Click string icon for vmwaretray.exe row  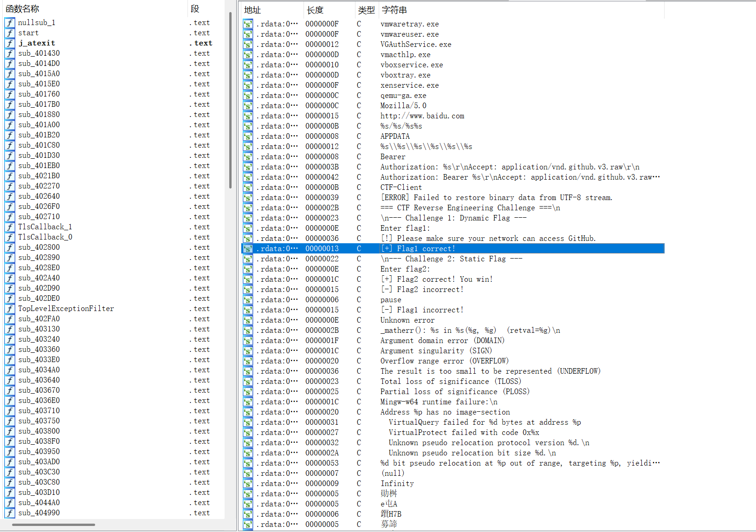tap(248, 24)
